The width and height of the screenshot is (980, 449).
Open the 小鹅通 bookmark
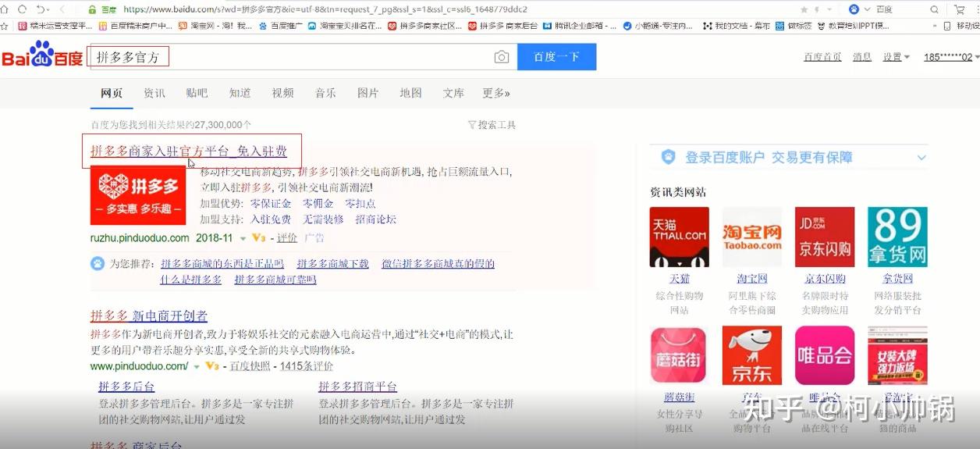point(658,25)
